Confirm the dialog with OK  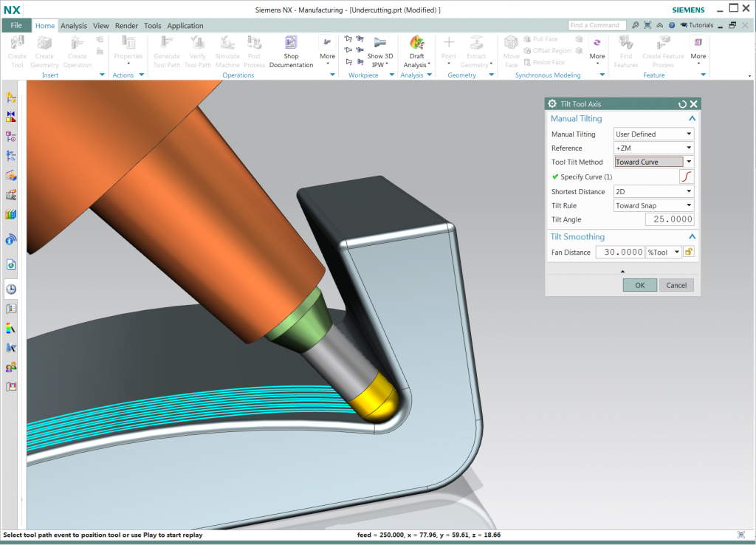point(639,285)
